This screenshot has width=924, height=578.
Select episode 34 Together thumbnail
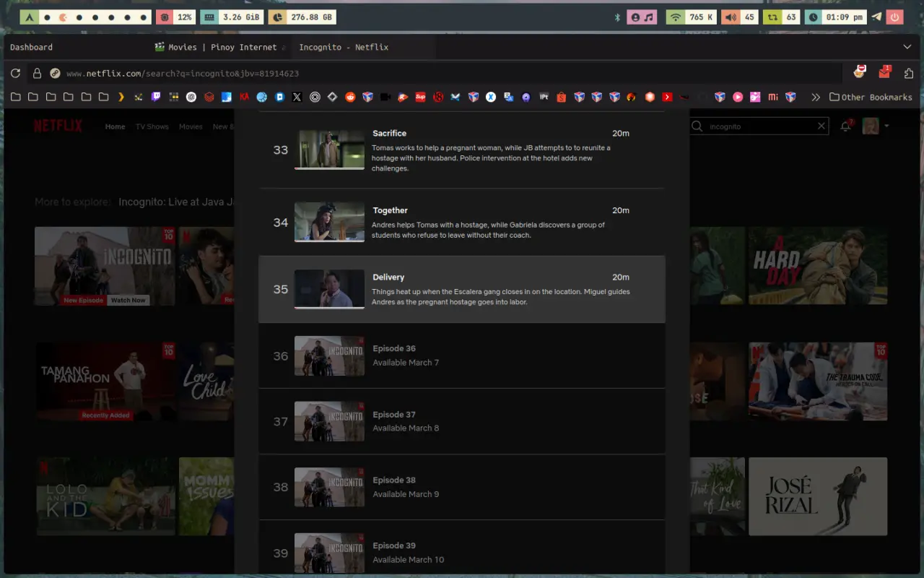pos(329,222)
